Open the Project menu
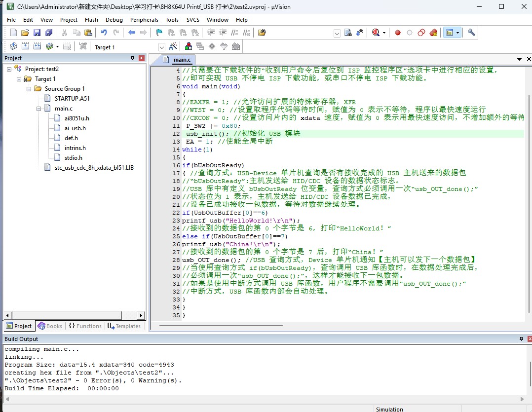 pyautogui.click(x=69, y=20)
